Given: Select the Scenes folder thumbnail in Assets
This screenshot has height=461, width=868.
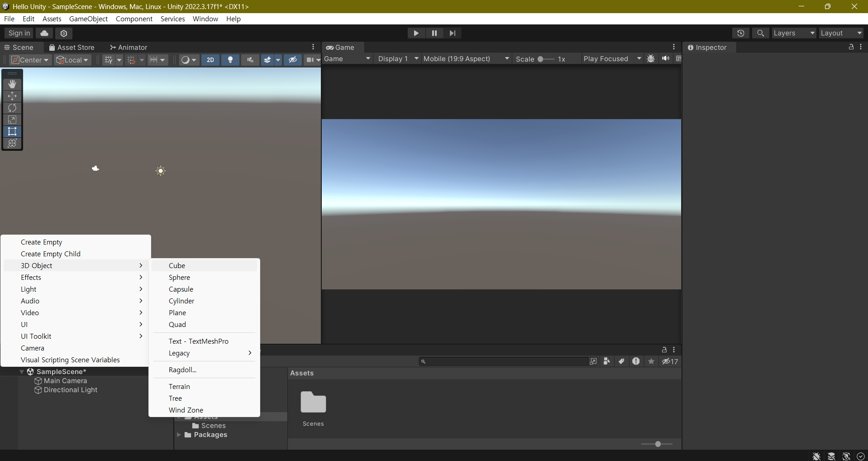Looking at the screenshot, I should pyautogui.click(x=313, y=402).
